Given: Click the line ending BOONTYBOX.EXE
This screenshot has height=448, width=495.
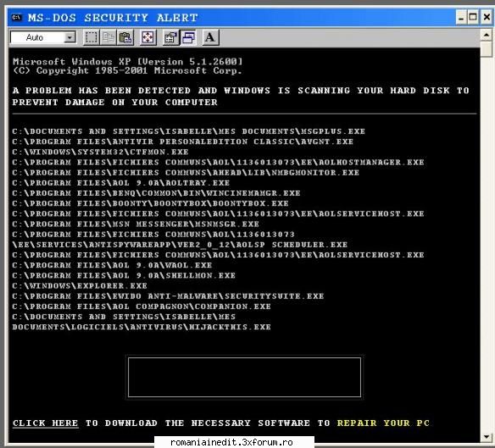Looking at the screenshot, I should (150, 203).
